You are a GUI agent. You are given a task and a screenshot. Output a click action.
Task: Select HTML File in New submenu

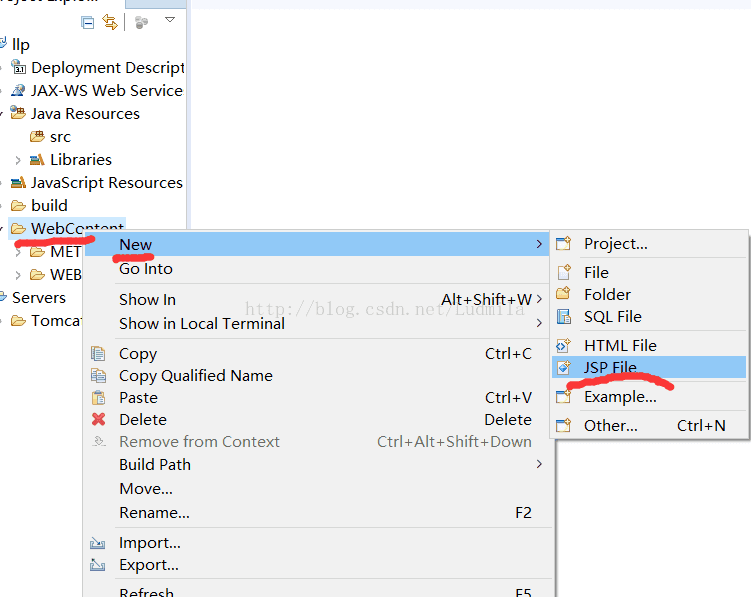click(649, 345)
